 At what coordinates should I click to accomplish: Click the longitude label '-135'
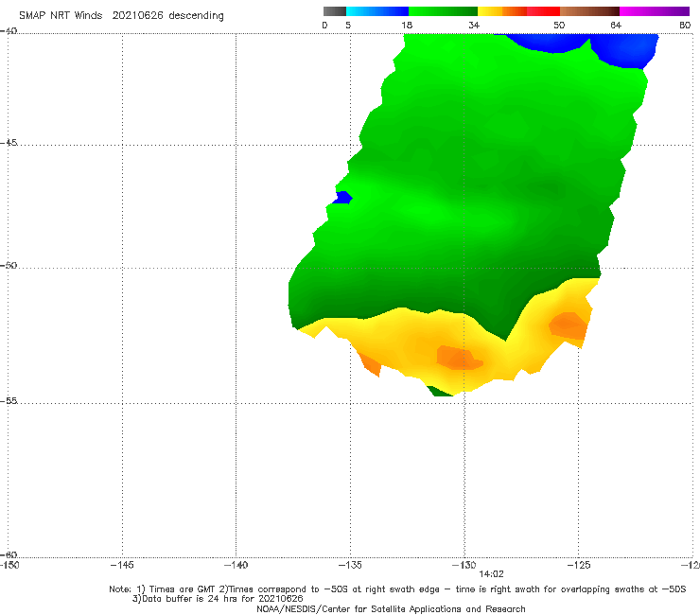click(x=350, y=565)
